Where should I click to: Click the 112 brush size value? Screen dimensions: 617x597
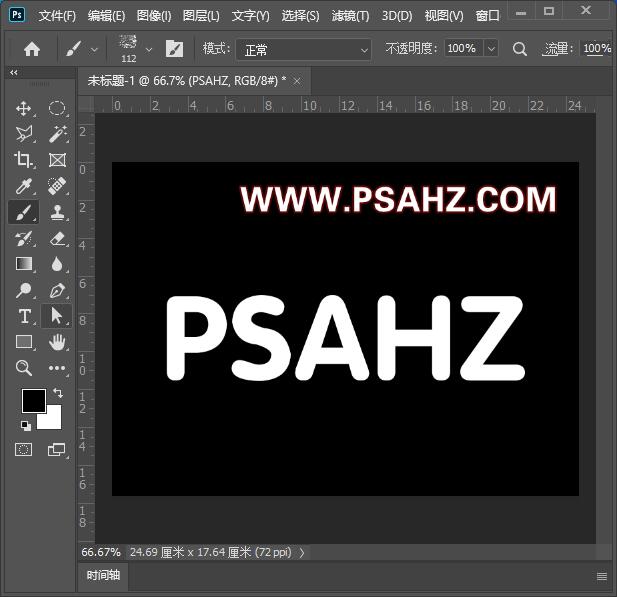[129, 59]
